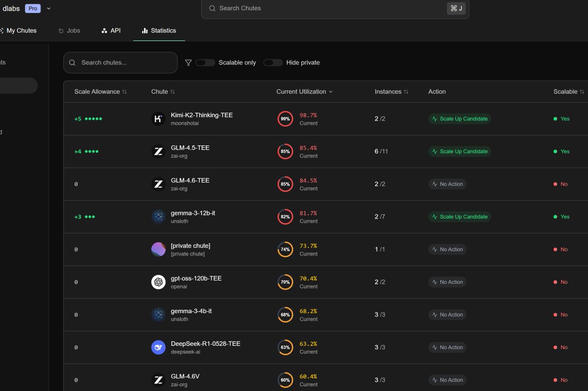Click the magnifier icon in Search chutes field

73,63
